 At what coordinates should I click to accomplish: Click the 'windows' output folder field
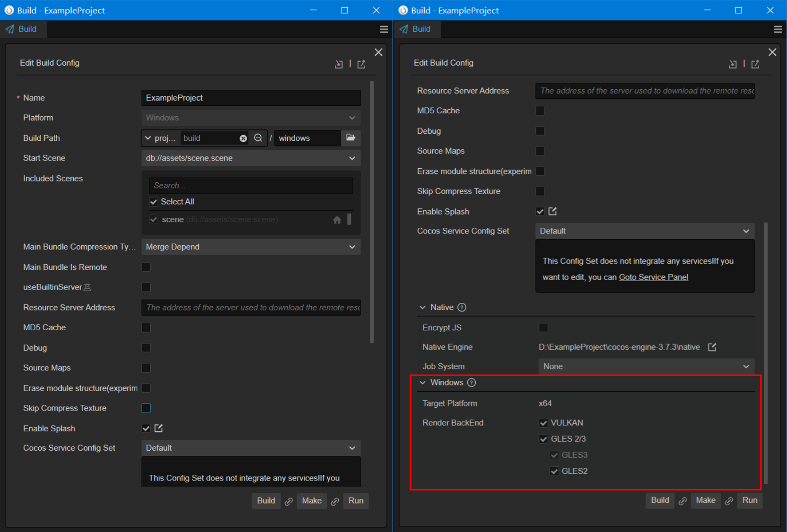click(x=308, y=138)
